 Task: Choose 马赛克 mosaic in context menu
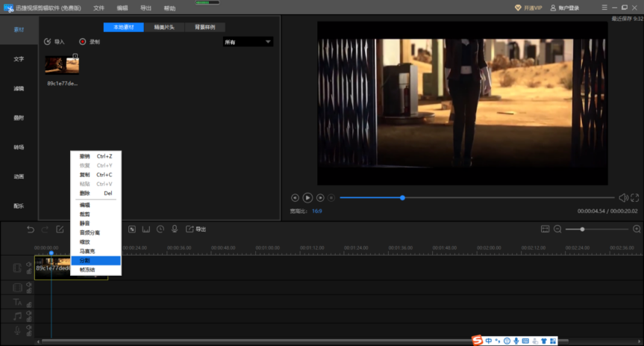click(96, 251)
